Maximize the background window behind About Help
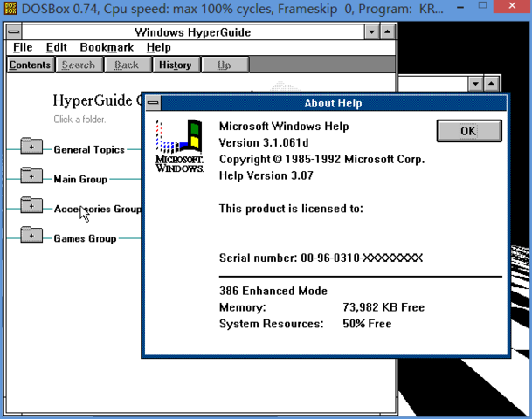The width and height of the screenshot is (532, 419). click(x=491, y=84)
